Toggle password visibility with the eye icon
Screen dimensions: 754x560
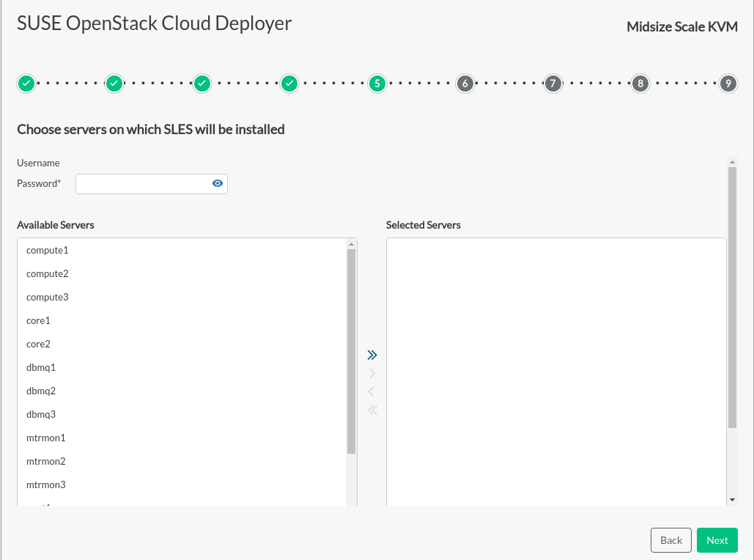click(218, 184)
